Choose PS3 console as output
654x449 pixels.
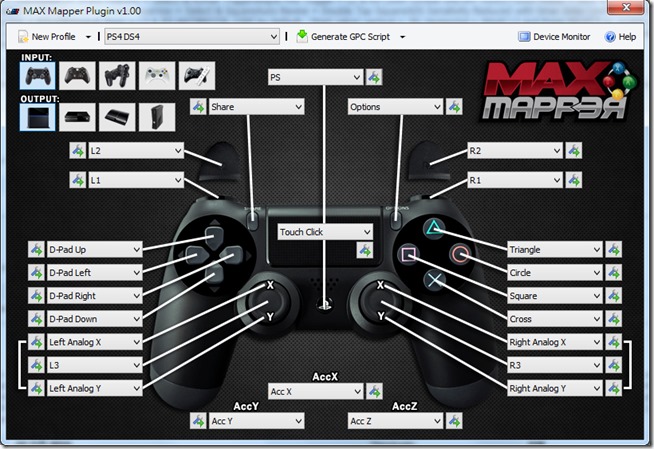pos(117,117)
